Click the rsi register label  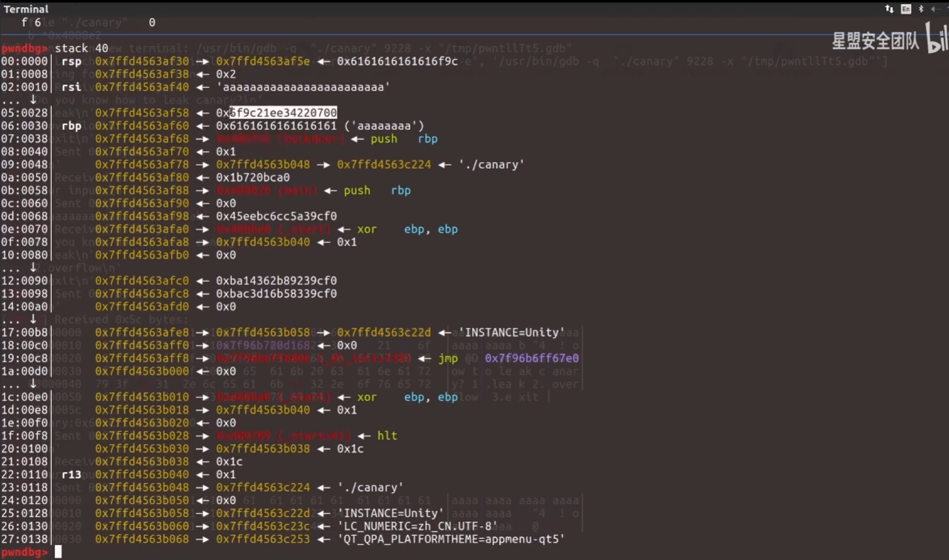71,87
